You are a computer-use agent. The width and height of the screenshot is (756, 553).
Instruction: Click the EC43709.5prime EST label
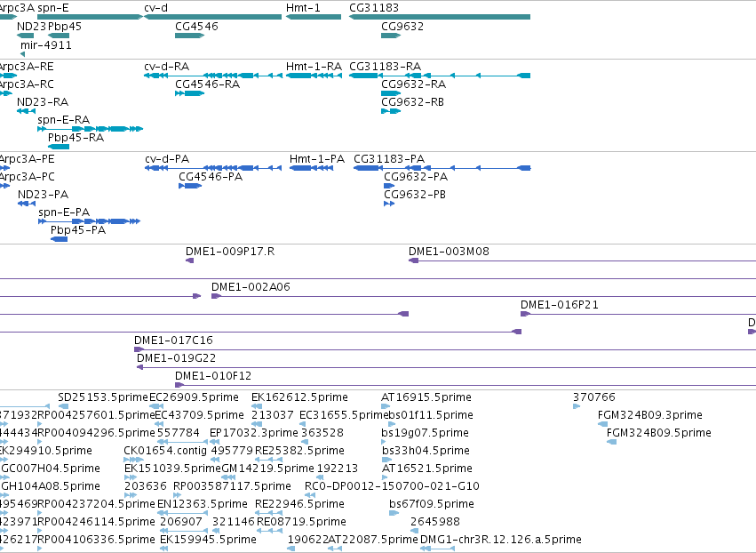pos(199,416)
